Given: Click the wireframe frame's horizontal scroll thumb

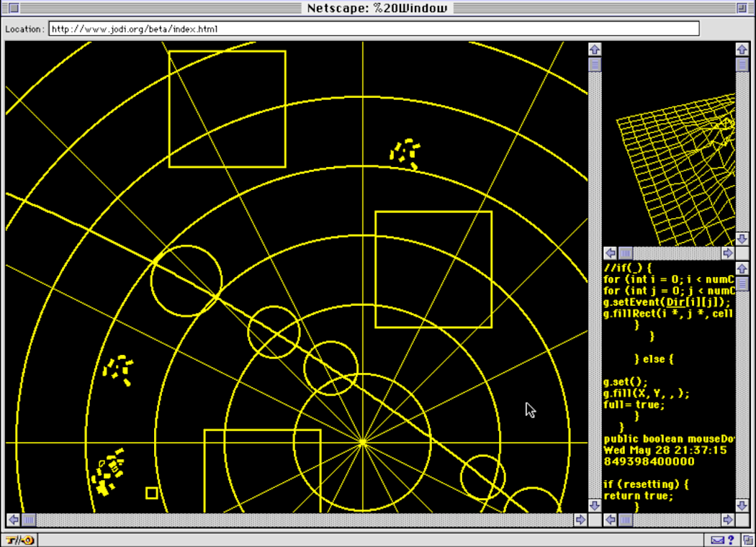Looking at the screenshot, I should pos(626,253).
